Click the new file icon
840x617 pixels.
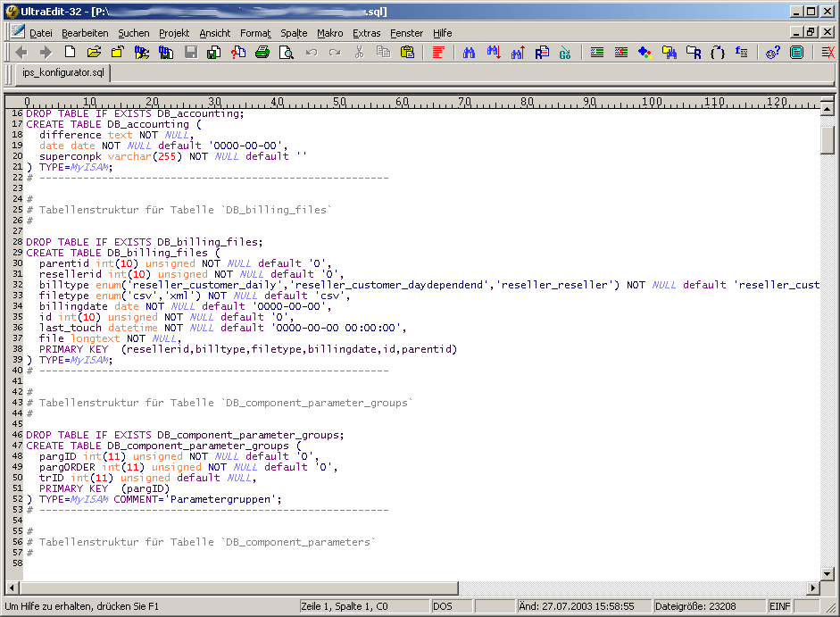[71, 53]
